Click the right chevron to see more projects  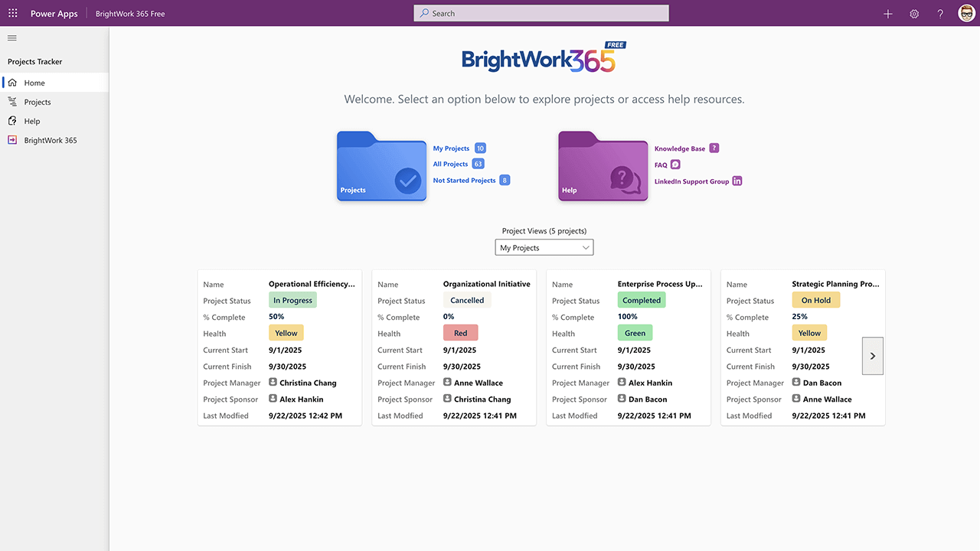click(872, 355)
